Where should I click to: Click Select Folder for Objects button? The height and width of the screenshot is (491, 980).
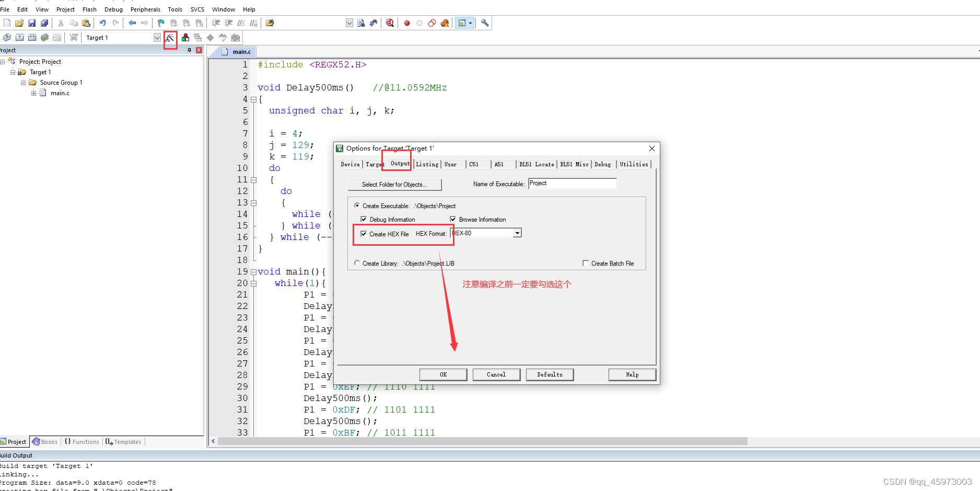click(394, 185)
